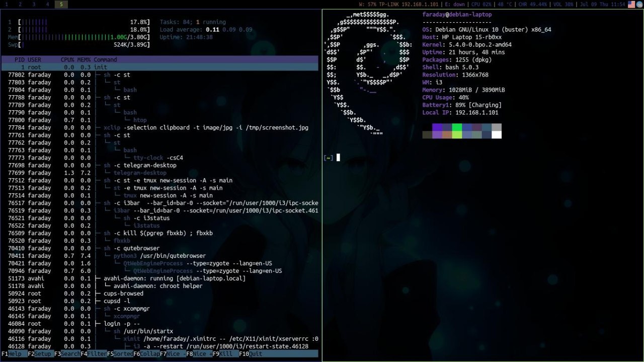
Task: Click the Swp usage meter bar
Action: coord(79,45)
